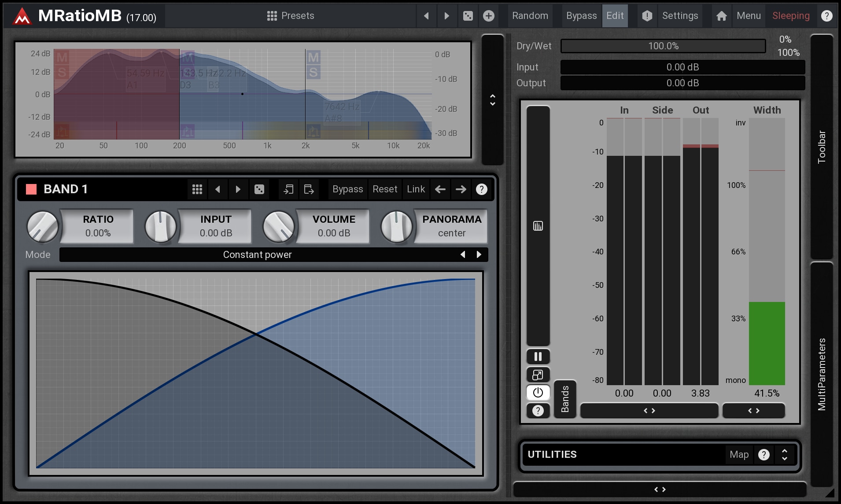Screen dimensions: 841x504
Task: Select next Mode with right arrow
Action: tap(479, 254)
